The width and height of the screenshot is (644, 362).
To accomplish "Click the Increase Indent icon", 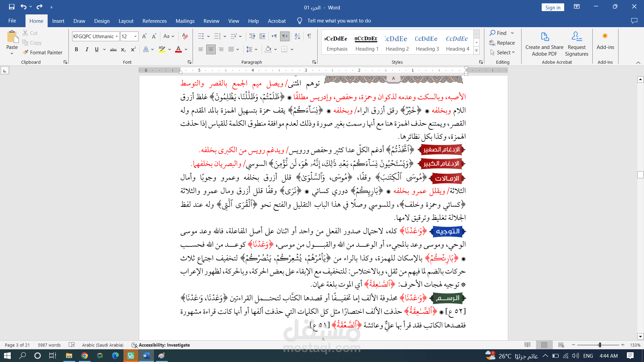I will pos(262,36).
